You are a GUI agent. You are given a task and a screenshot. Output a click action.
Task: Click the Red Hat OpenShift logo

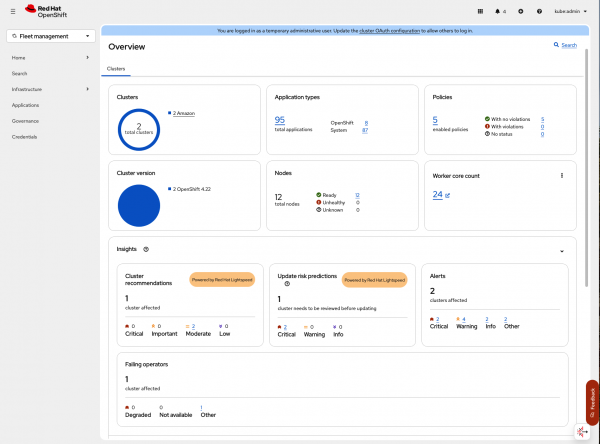(46, 11)
